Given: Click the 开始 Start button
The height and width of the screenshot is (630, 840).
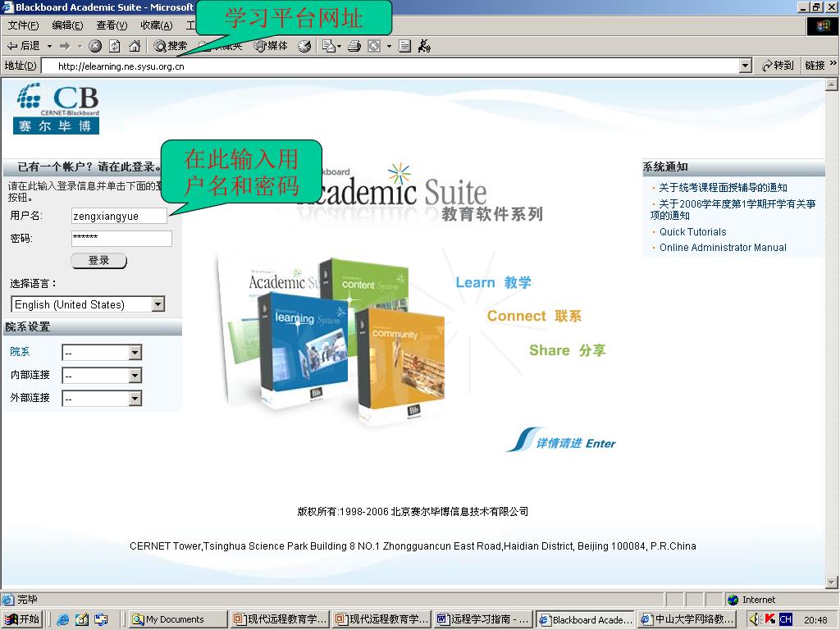Looking at the screenshot, I should (22, 619).
